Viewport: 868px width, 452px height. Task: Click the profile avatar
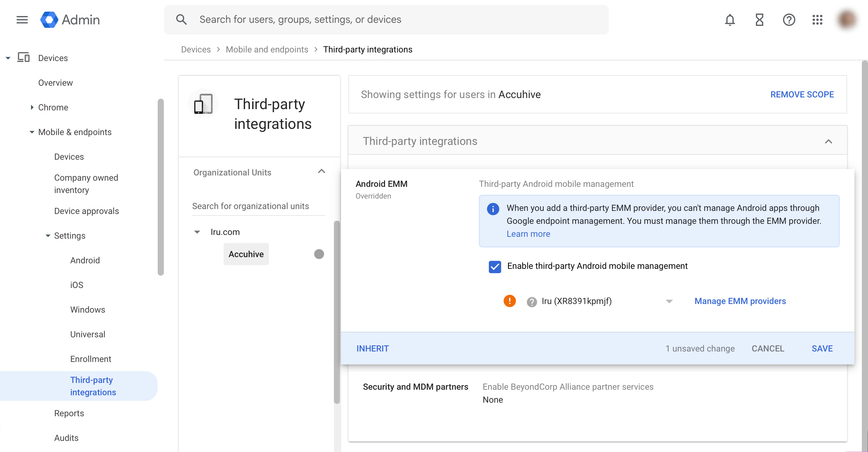pyautogui.click(x=847, y=19)
